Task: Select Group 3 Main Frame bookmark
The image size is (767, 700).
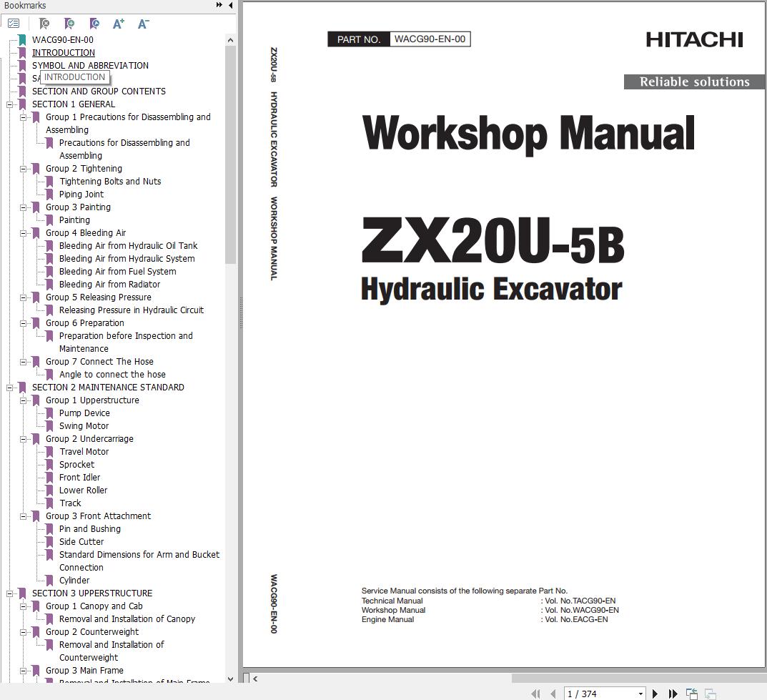Action: pos(84,670)
